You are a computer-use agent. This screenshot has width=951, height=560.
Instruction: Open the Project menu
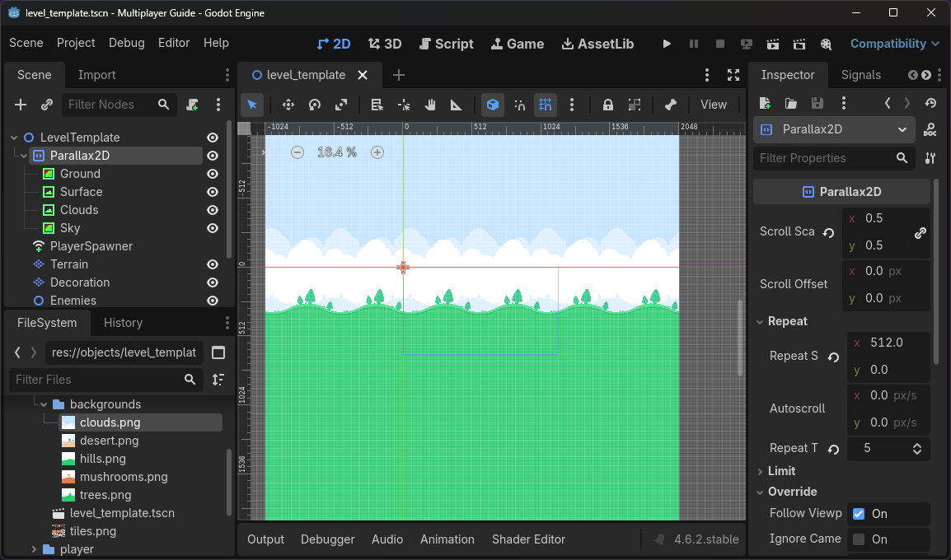[x=76, y=43]
